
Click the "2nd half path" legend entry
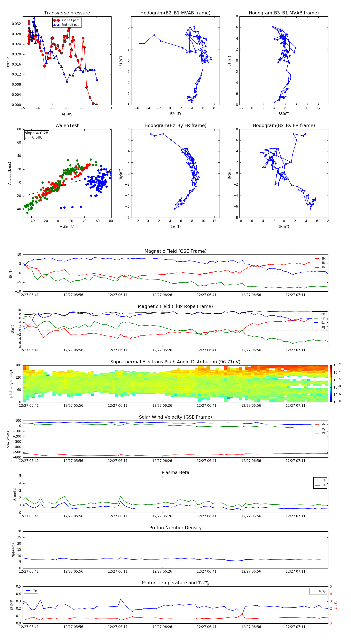pos(67,25)
